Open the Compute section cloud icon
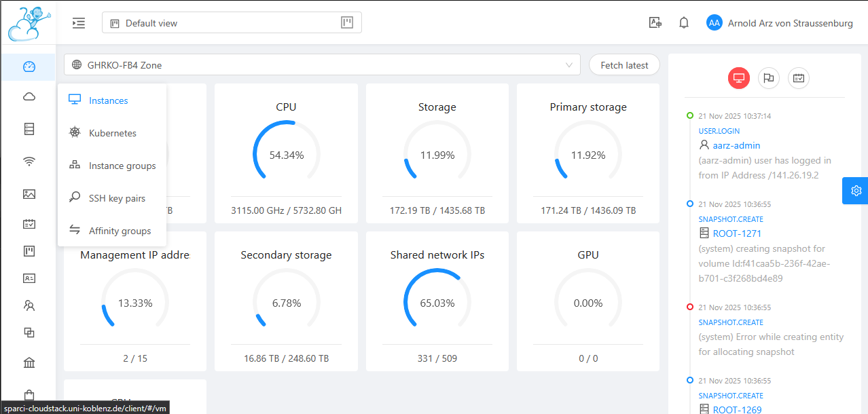The image size is (868, 414). 29,96
